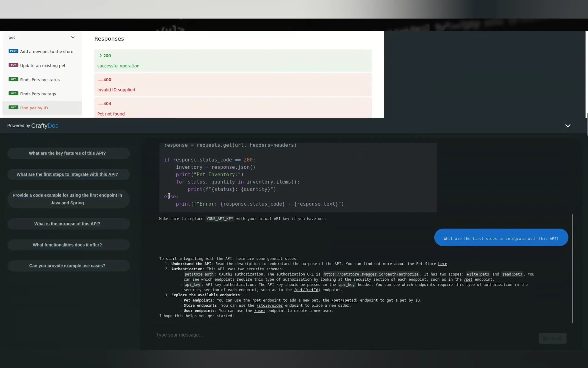
Task: Follow the /user endpoint link
Action: click(260, 311)
